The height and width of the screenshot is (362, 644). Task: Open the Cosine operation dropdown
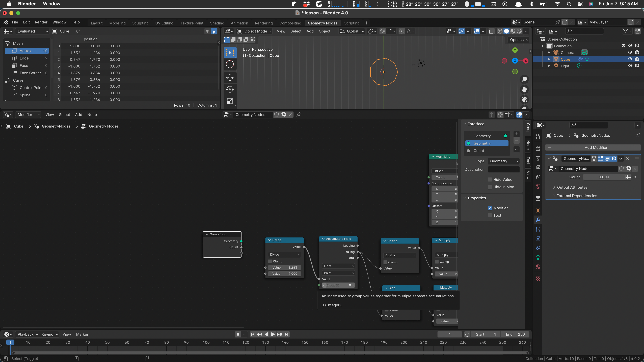[400, 255]
